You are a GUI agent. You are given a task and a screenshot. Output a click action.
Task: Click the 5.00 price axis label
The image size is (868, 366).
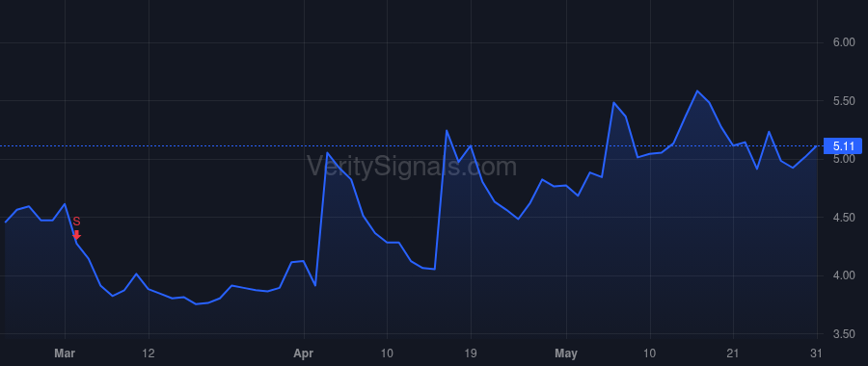[x=844, y=159]
